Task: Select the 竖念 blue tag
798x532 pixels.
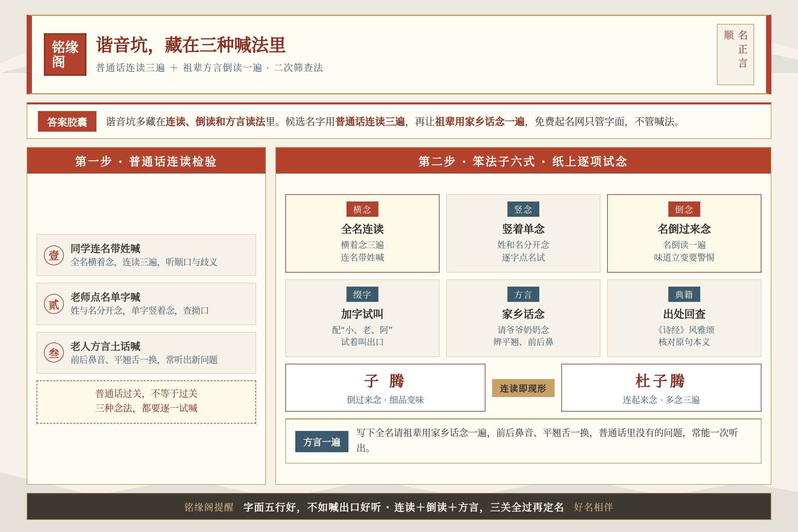Action: tap(523, 209)
